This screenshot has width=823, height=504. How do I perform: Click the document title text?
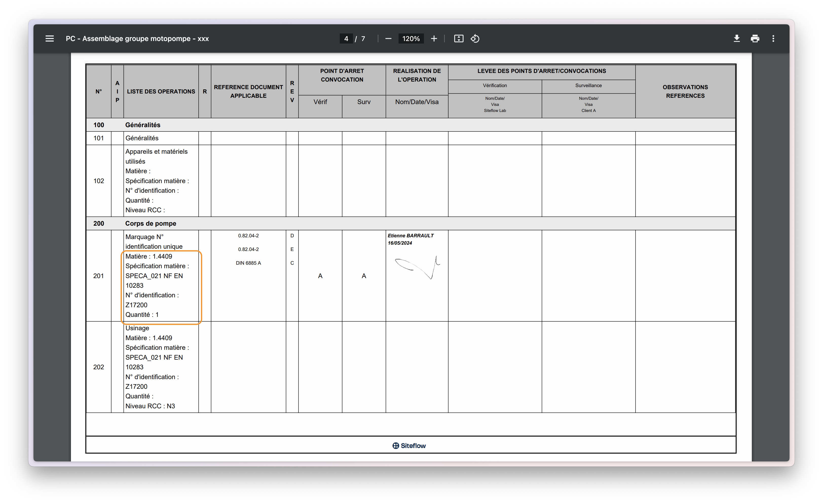137,39
